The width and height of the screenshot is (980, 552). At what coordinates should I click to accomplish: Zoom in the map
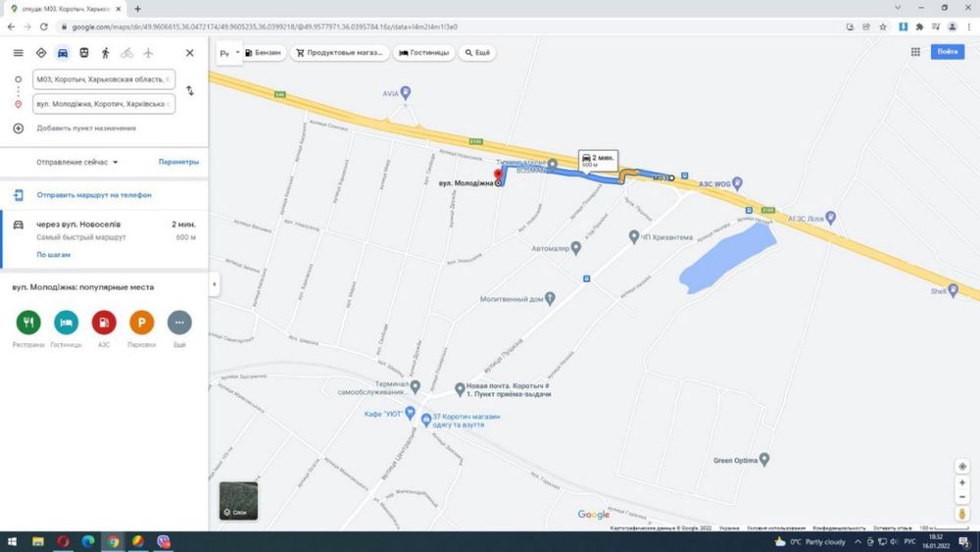pos(962,482)
